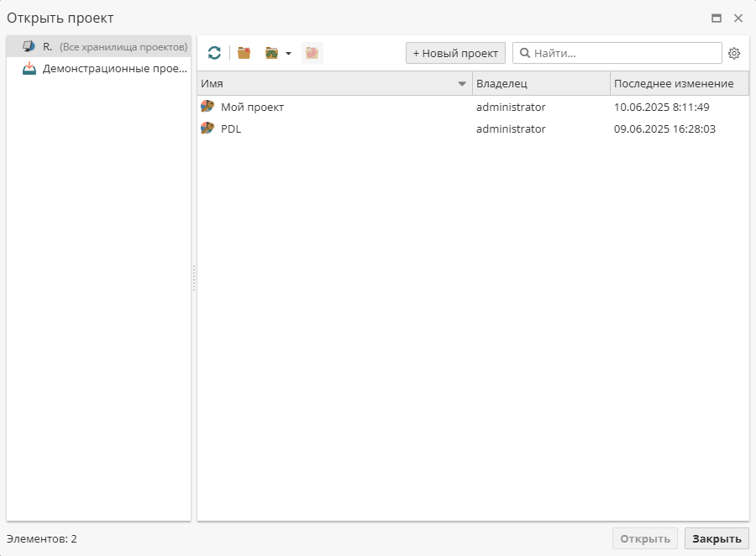Screen dimensions: 756x556
Task: Click owner administrator in PDL row
Action: coord(511,129)
